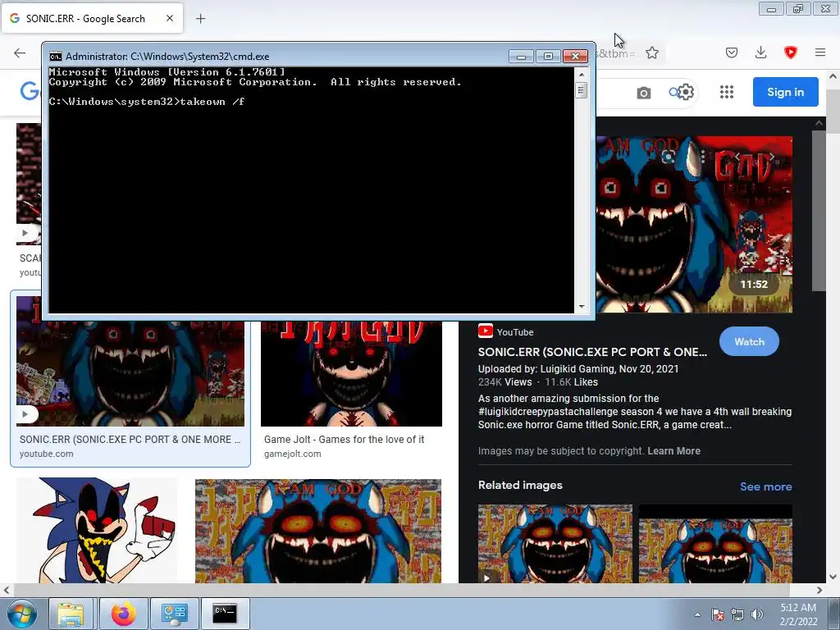Screen dimensions: 840x630
Task: Click the red shield extension icon
Action: click(x=790, y=52)
